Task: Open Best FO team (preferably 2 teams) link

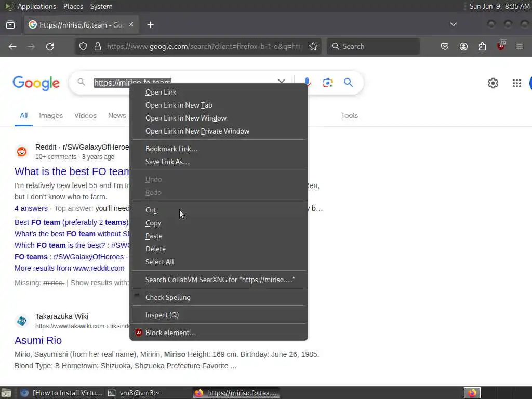Action: (72, 222)
